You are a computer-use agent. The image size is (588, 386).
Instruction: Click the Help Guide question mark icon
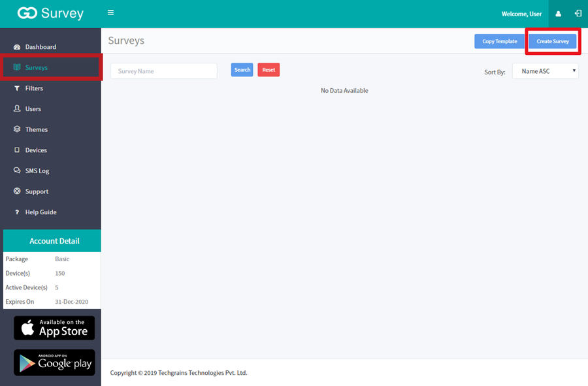point(17,212)
